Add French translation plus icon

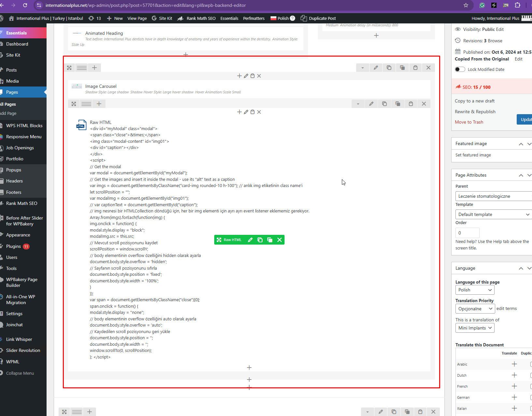514,386
